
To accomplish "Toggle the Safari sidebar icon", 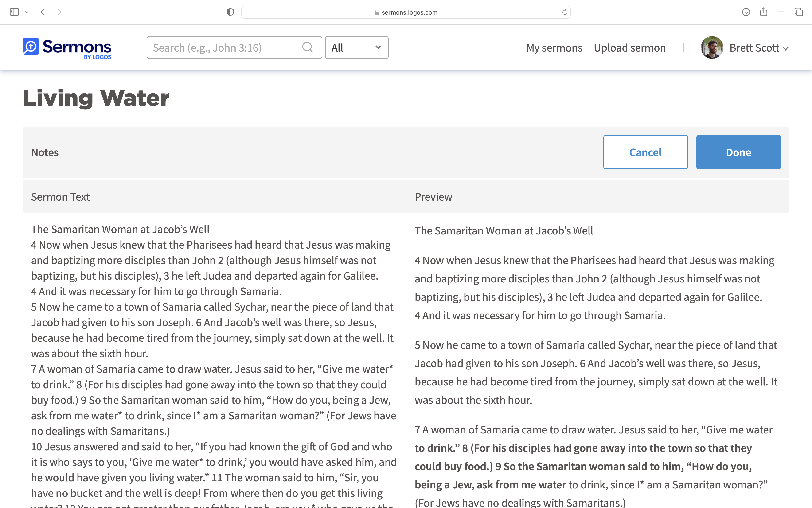I will coord(14,12).
